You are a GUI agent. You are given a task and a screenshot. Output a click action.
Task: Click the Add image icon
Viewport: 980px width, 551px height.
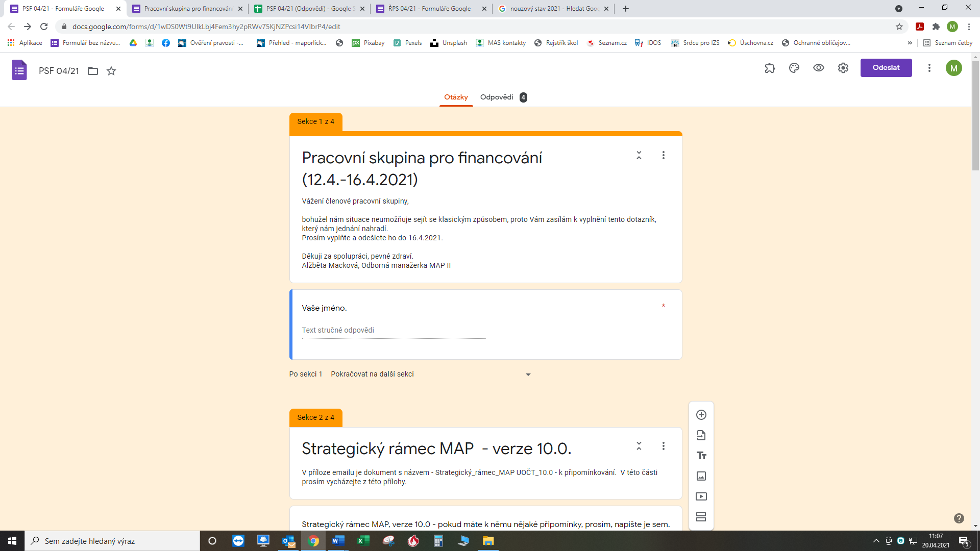(x=701, y=476)
